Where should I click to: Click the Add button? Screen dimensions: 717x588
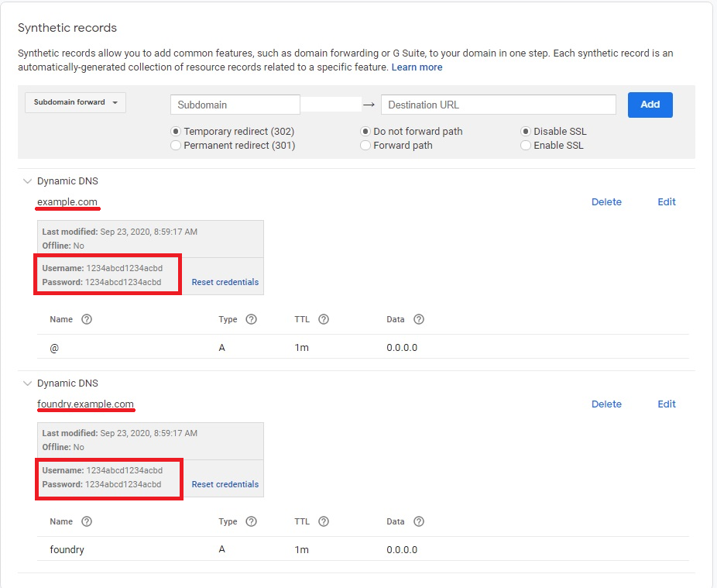[650, 105]
